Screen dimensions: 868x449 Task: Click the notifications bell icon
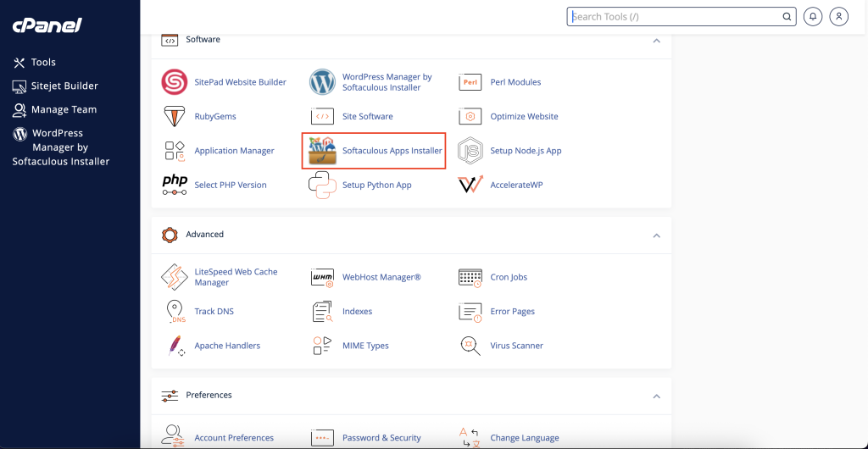point(813,17)
